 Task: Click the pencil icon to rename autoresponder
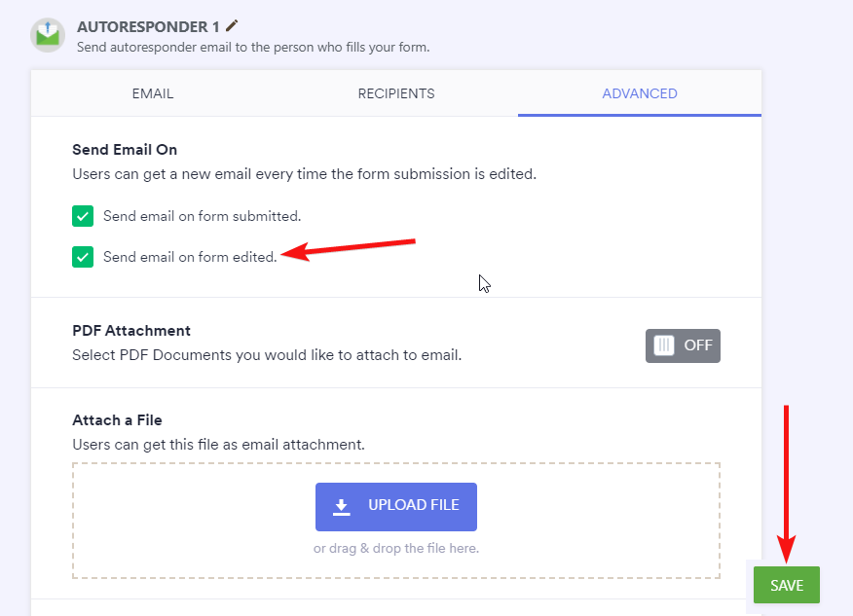231,25
